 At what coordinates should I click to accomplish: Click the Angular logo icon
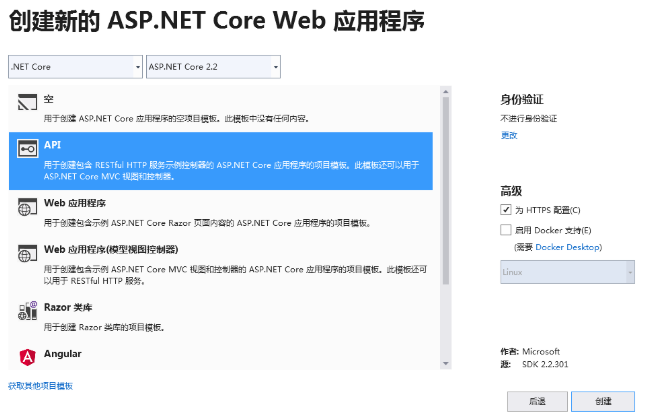27,357
